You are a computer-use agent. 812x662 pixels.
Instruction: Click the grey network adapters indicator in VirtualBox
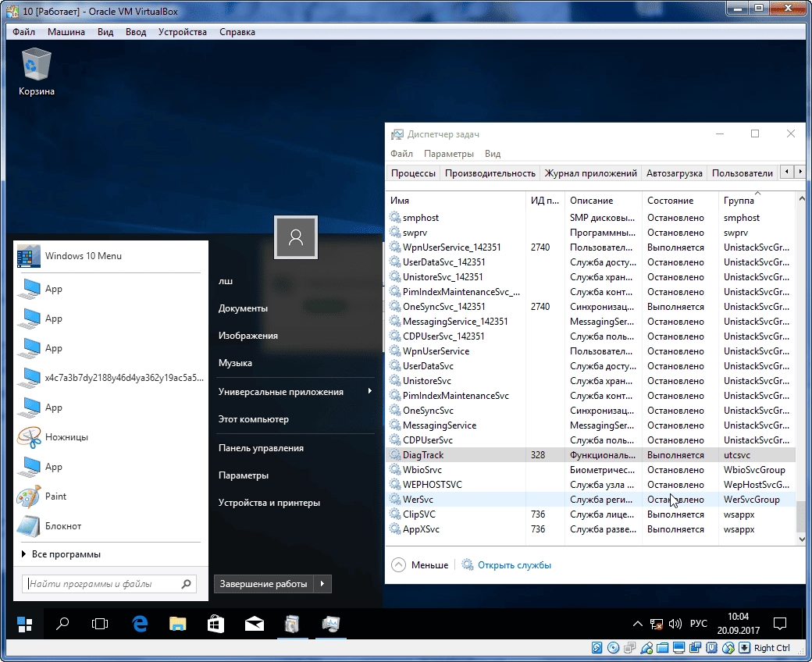[630, 647]
